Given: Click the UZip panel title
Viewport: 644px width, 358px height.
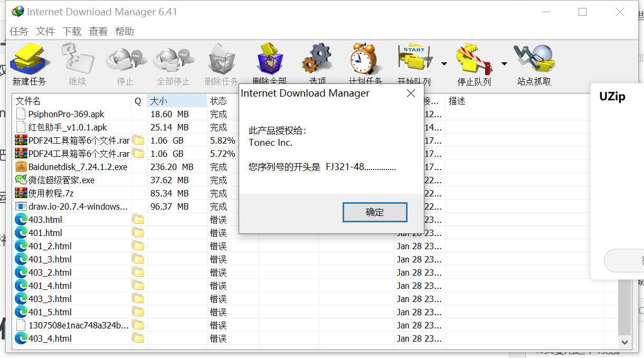Looking at the screenshot, I should coord(612,97).
